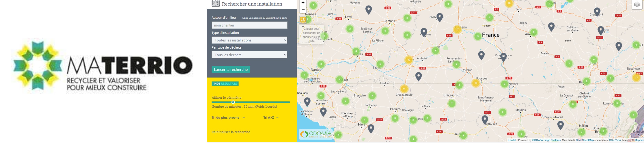
Task: Open the cluster of 4 near Romorantin-Lanthenay
Action: (456, 64)
